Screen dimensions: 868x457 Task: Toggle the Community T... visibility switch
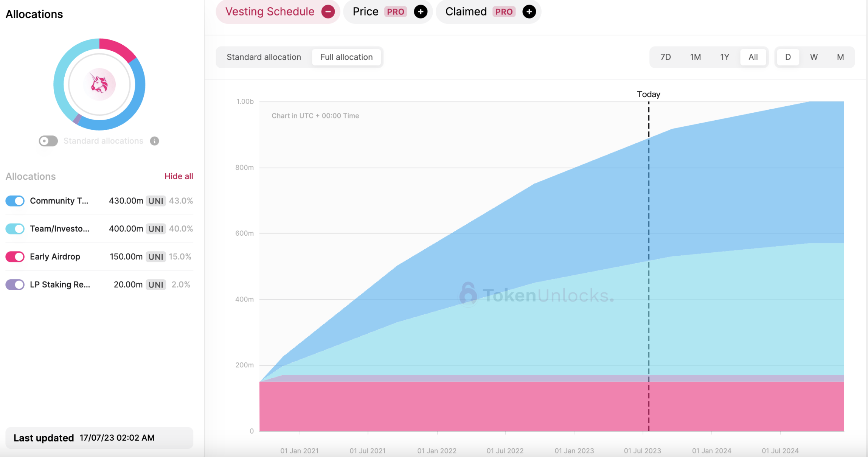(14, 201)
